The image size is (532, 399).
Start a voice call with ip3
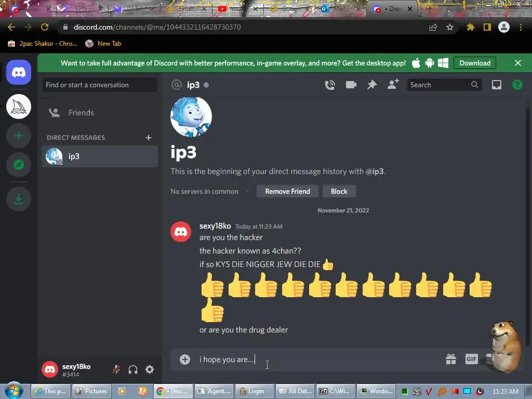coord(330,85)
